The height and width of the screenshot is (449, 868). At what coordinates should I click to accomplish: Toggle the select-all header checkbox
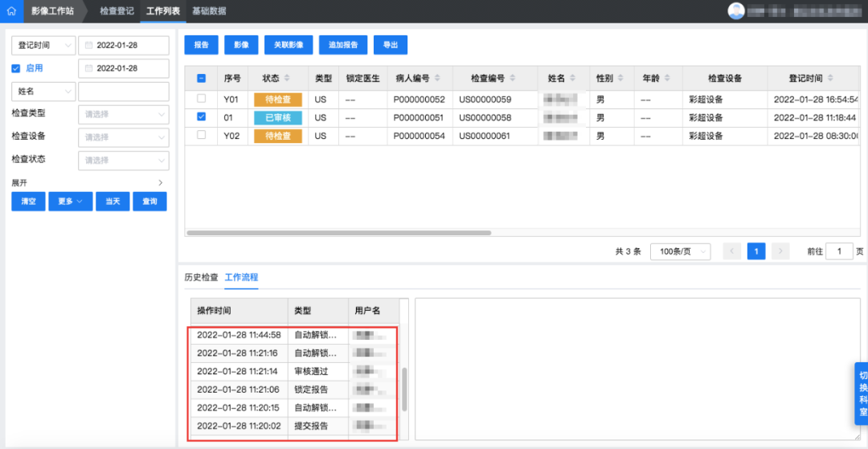click(202, 79)
